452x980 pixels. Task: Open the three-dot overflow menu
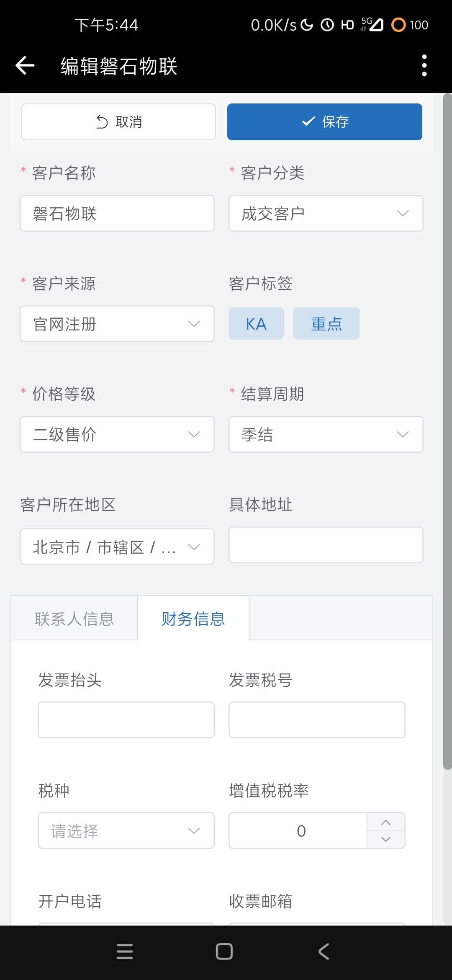[424, 66]
